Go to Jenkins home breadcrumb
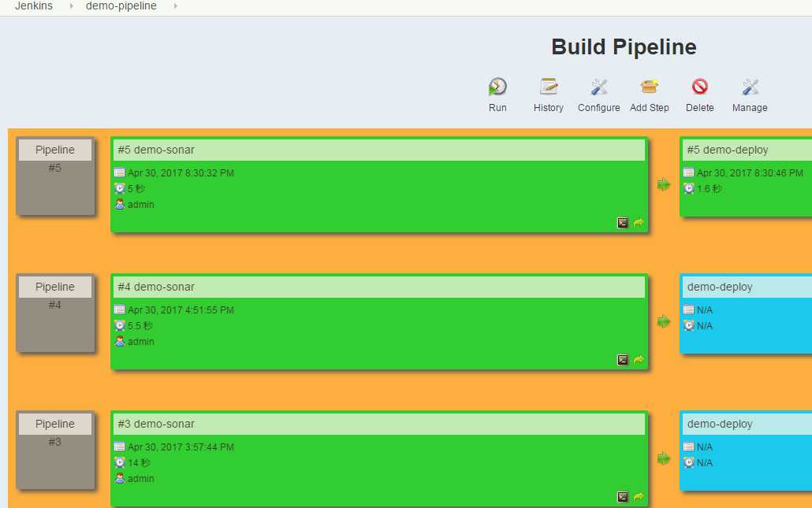This screenshot has height=508, width=812. (34, 6)
